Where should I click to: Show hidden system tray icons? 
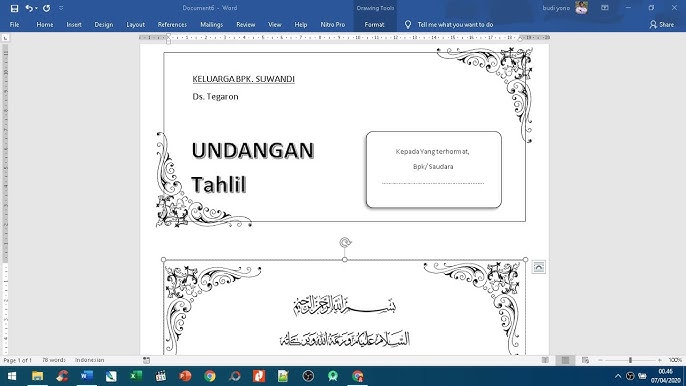(x=618, y=376)
